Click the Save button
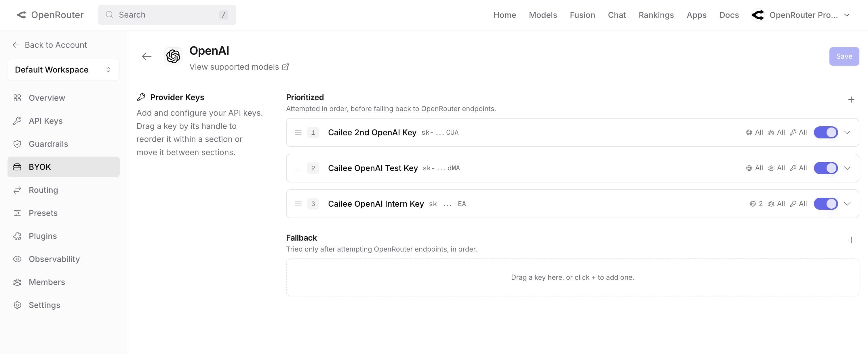 [844, 56]
